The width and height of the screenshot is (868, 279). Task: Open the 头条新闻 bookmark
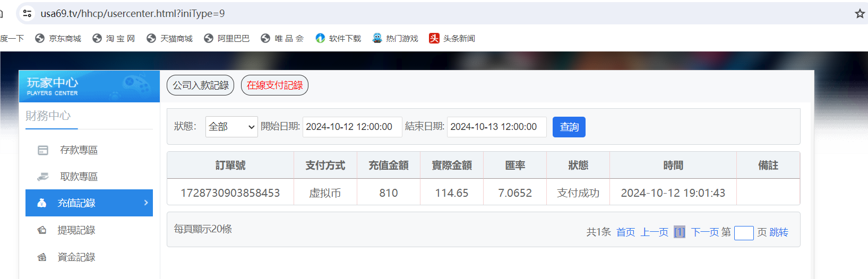tap(452, 38)
